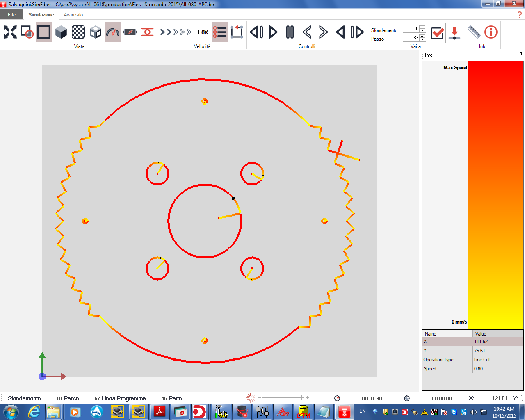
Task: Click the path loop square icon
Action: [237, 32]
